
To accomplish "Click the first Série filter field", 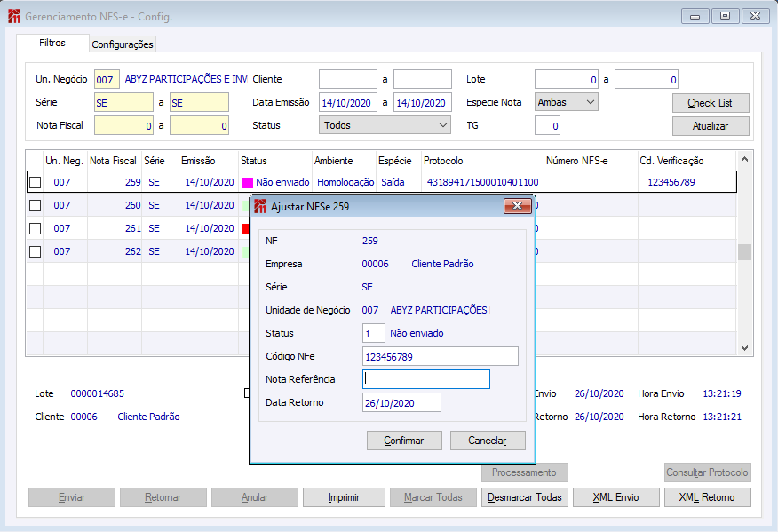I will click(x=123, y=102).
